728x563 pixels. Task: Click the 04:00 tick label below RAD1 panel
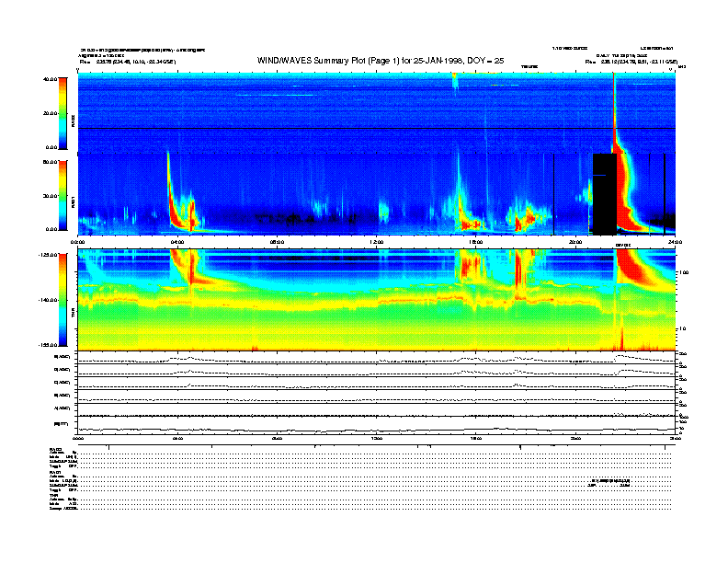tap(177, 242)
